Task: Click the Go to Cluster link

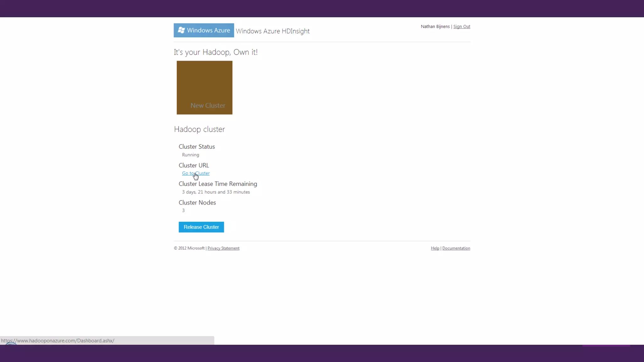Action: (196, 173)
